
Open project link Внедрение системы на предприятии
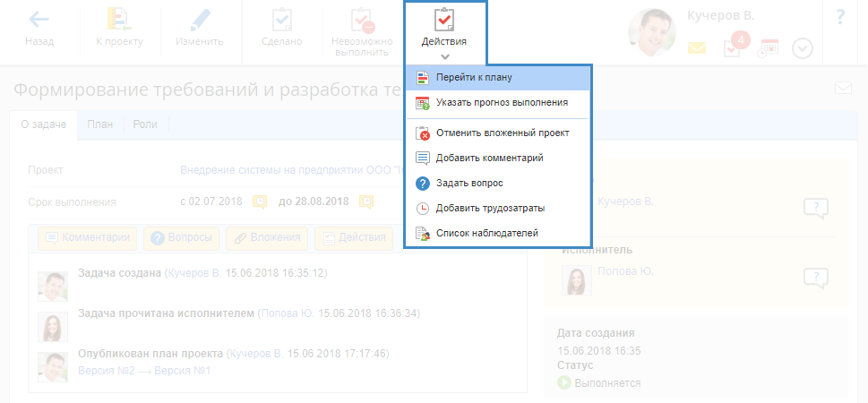292,170
